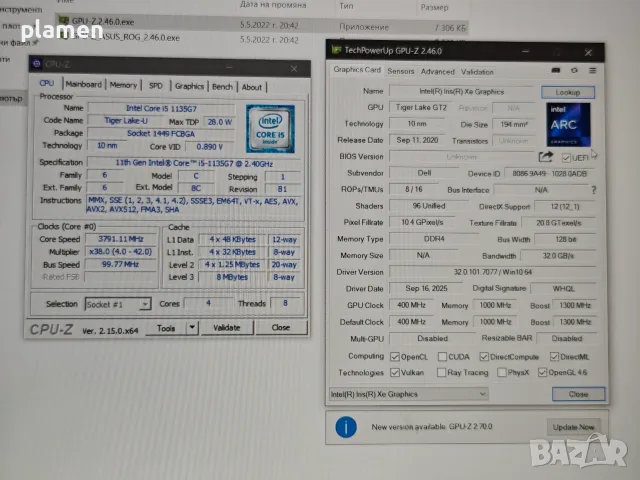Screen dimensions: 640x480
Task: Open the About tab in CPU-Z
Action: point(251,87)
